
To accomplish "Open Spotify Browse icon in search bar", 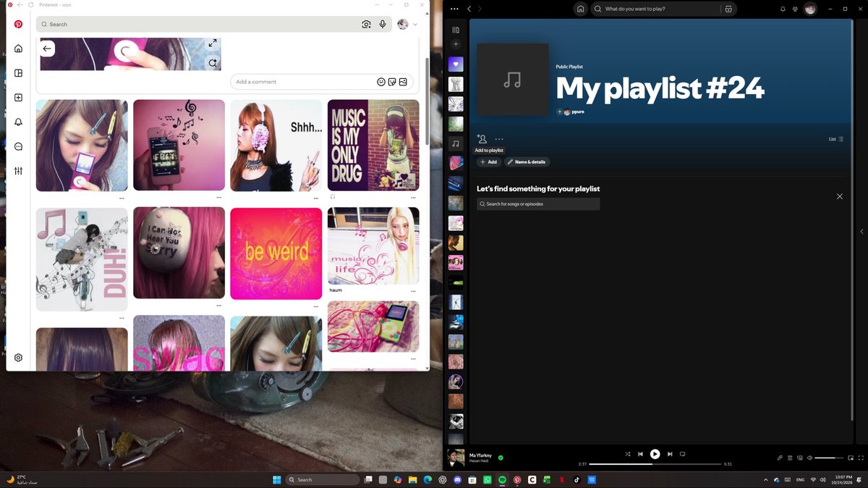I will pyautogui.click(x=728, y=9).
